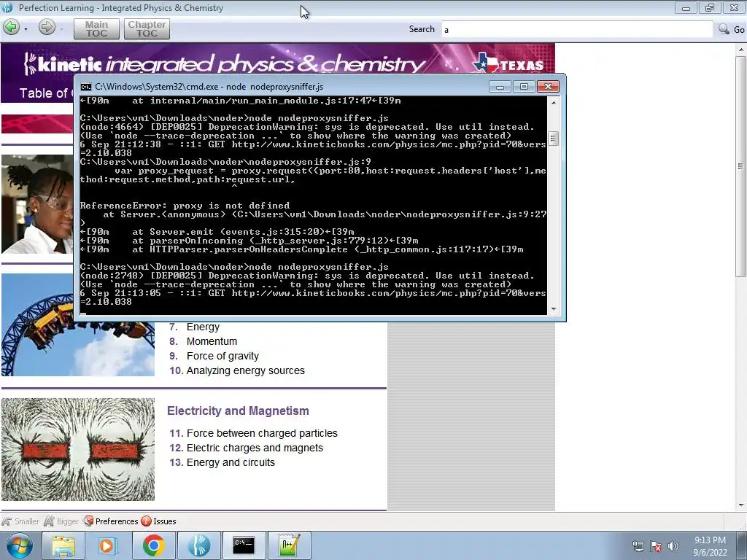Click the Go search magnifier icon
747x560 pixels.
(x=724, y=29)
